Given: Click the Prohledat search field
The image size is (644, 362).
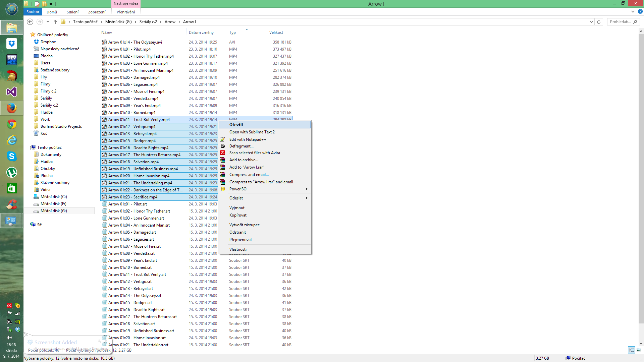Looking at the screenshot, I should [621, 22].
